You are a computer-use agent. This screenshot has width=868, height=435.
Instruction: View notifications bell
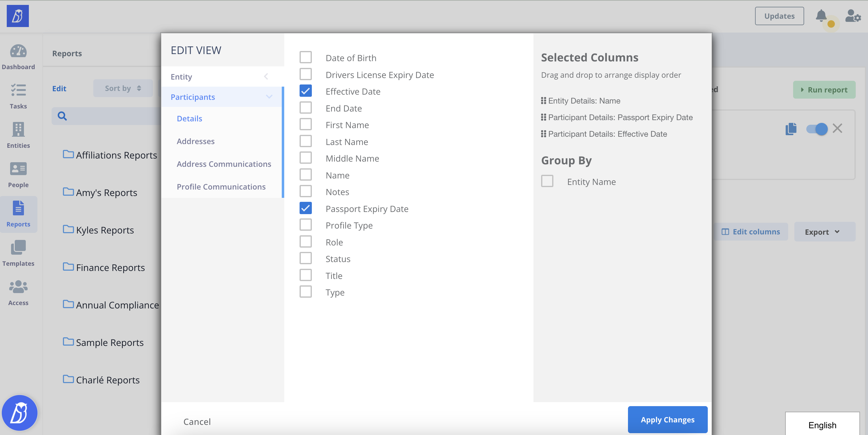(821, 16)
